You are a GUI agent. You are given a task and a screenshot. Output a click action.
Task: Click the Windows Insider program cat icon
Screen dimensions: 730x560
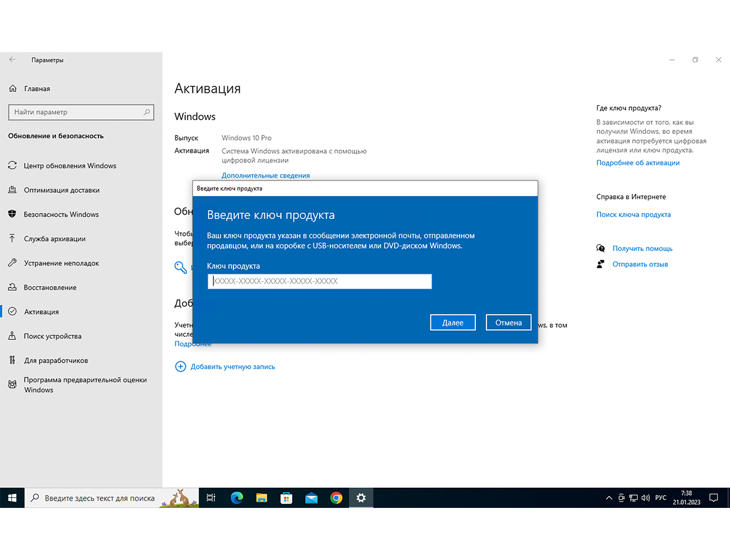point(12,384)
